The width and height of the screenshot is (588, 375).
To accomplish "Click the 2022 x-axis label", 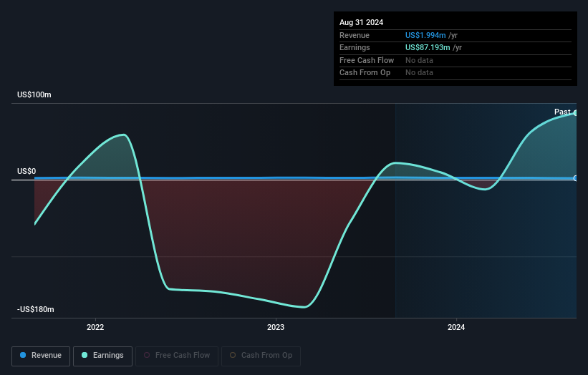I will tap(95, 328).
